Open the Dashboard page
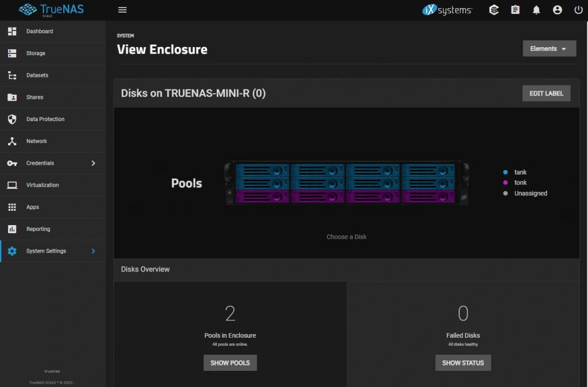Viewport: 588px width, 387px height. tap(53, 32)
